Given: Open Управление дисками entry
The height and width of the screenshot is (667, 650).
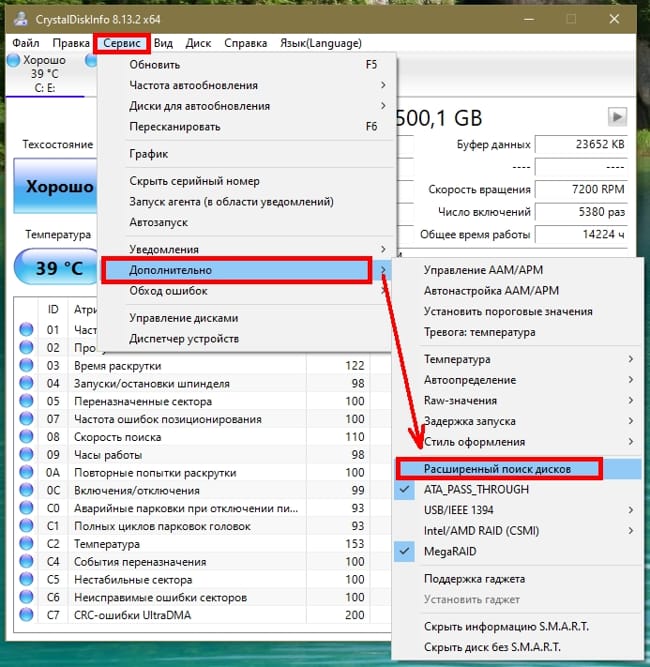Looking at the screenshot, I should pos(246,318).
